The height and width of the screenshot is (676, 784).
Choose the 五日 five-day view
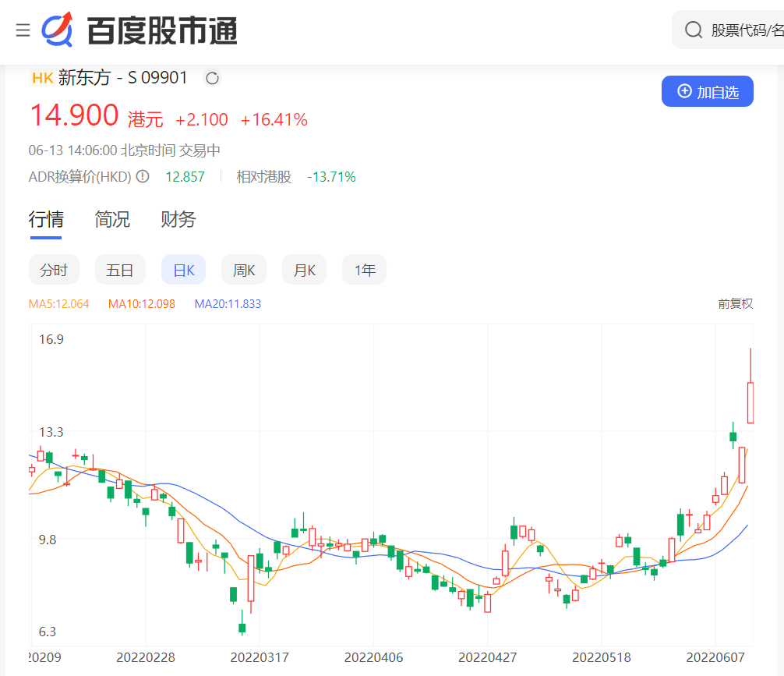120,269
